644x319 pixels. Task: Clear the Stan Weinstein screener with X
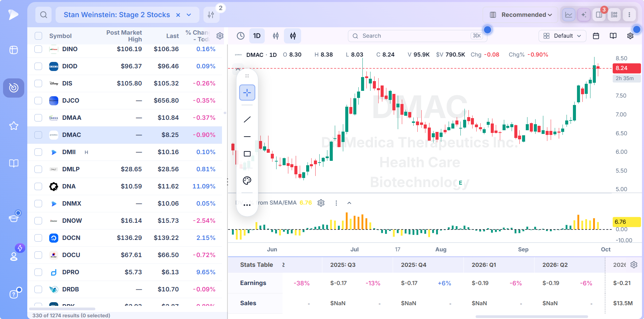(x=178, y=15)
